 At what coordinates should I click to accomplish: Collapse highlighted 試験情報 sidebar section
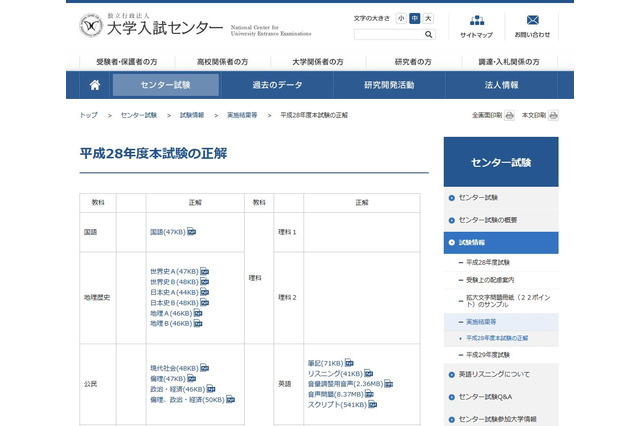coord(501,242)
